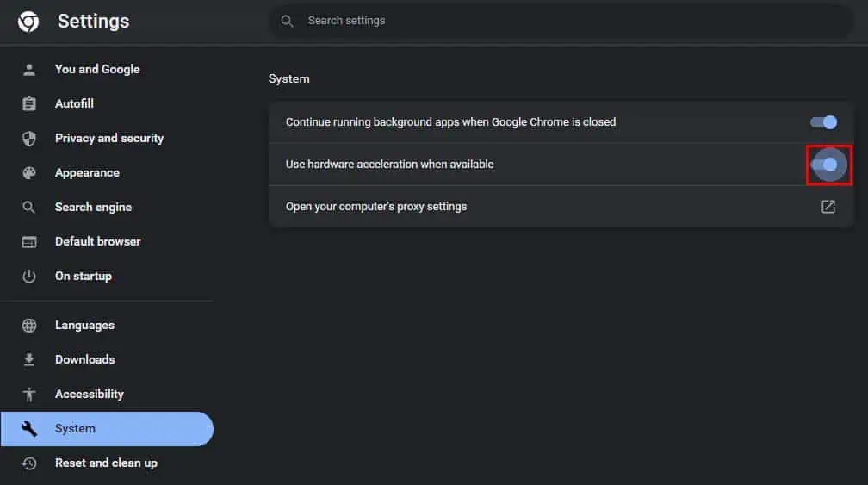The image size is (868, 485).
Task: Toggle background apps when Chrome is closed
Action: (x=824, y=122)
